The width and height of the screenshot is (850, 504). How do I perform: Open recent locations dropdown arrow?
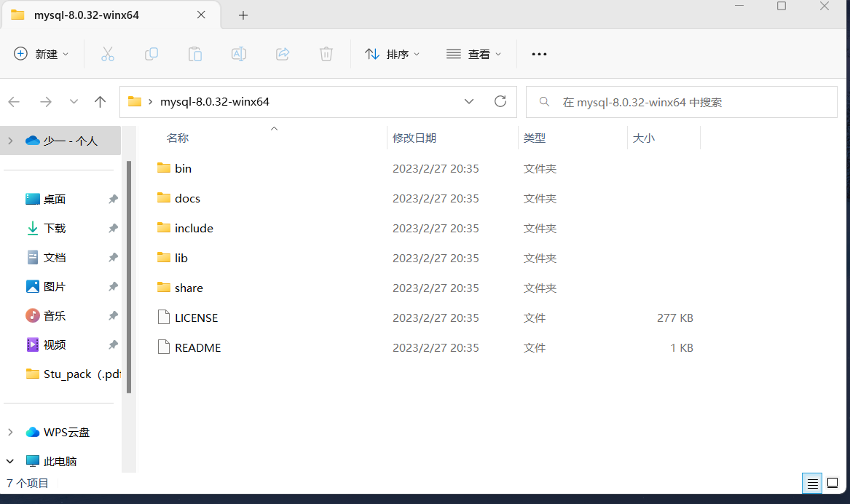(74, 102)
